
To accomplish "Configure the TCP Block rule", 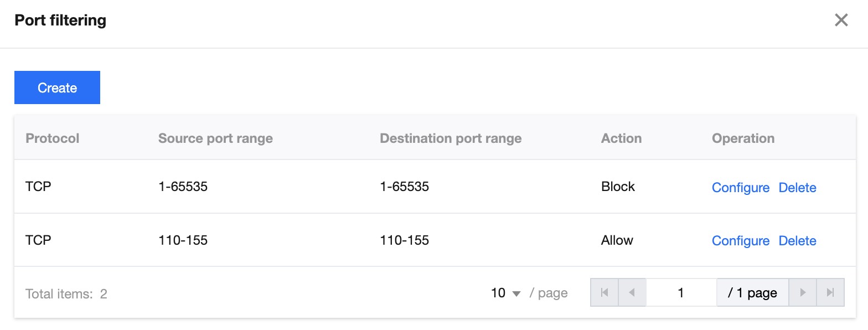I will [740, 188].
